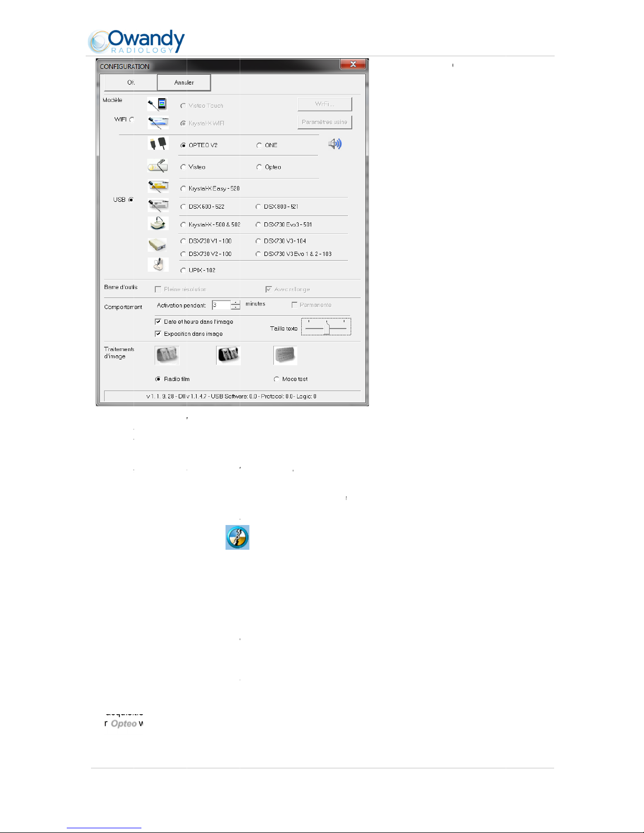
Task: Click the OPTEO V2 sensor icon
Action: coord(158,143)
